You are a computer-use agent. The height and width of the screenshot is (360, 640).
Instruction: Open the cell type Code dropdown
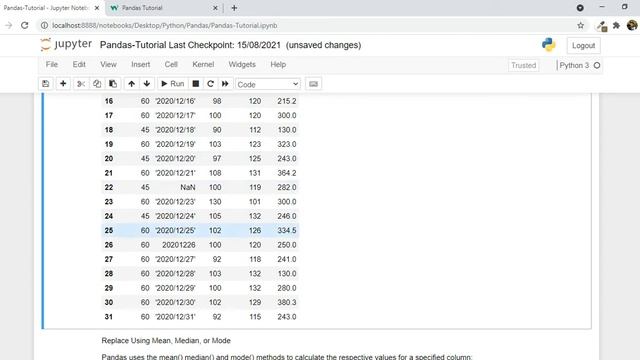click(x=268, y=84)
